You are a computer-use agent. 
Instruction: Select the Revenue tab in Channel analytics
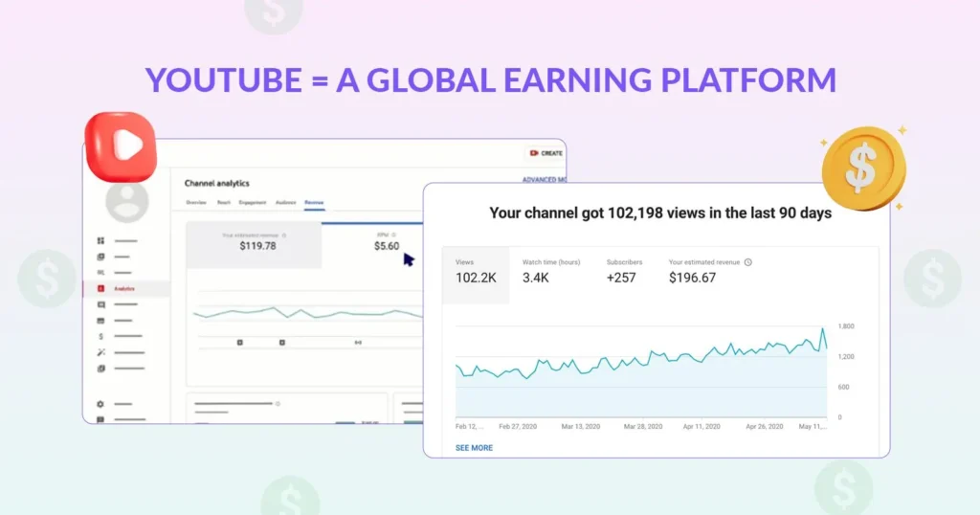click(x=314, y=203)
